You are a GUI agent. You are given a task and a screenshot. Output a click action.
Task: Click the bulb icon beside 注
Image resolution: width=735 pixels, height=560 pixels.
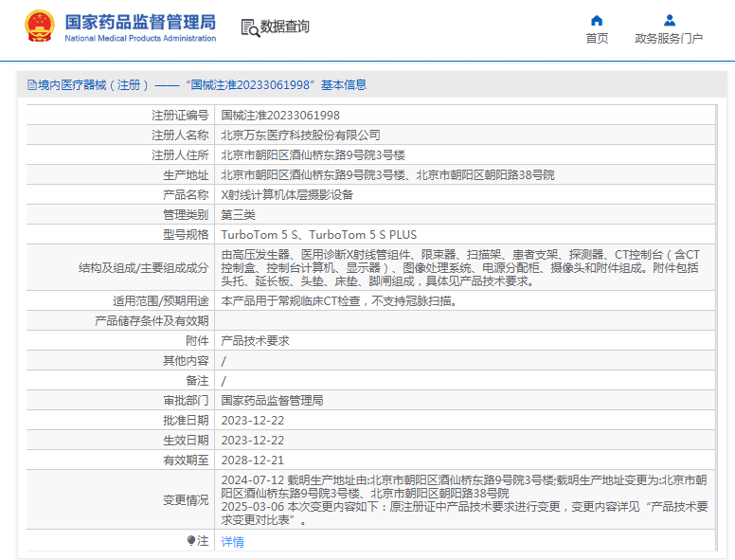pos(190,541)
